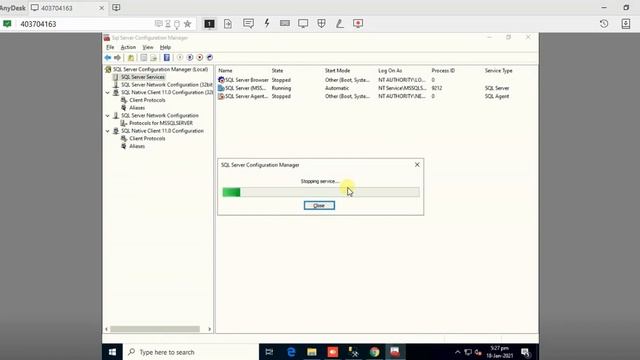Open File Explorer from the taskbar
Viewport: 640px width, 360px height.
(312, 352)
